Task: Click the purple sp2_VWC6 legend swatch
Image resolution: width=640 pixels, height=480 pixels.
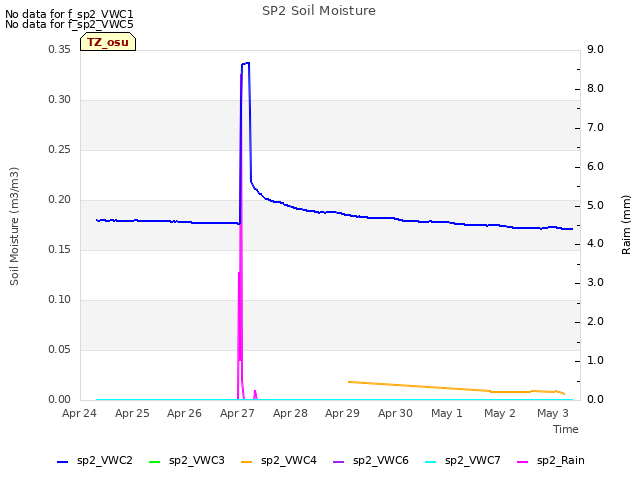Action: [x=339, y=462]
